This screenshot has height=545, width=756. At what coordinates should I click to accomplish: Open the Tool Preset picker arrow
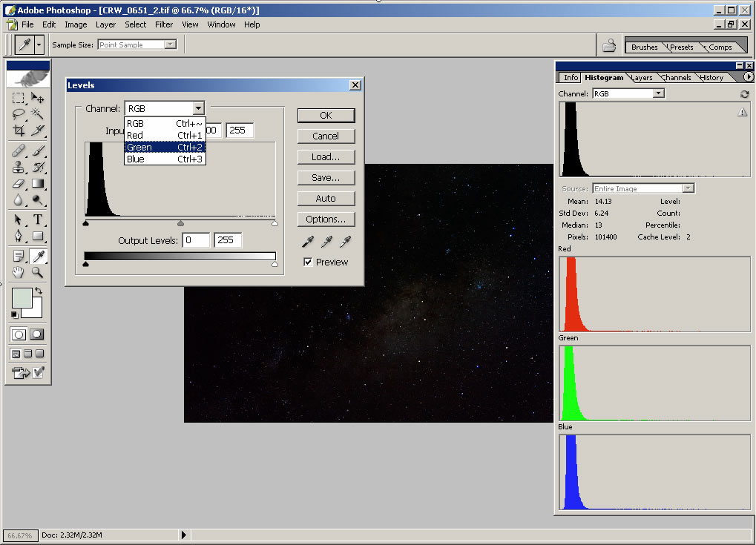[39, 44]
